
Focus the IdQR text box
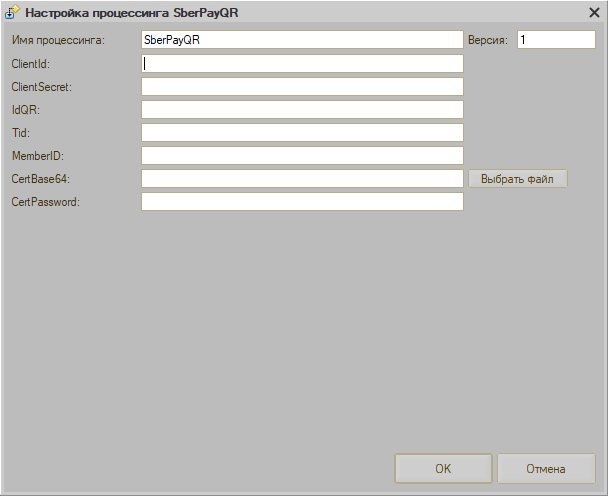pos(302,110)
